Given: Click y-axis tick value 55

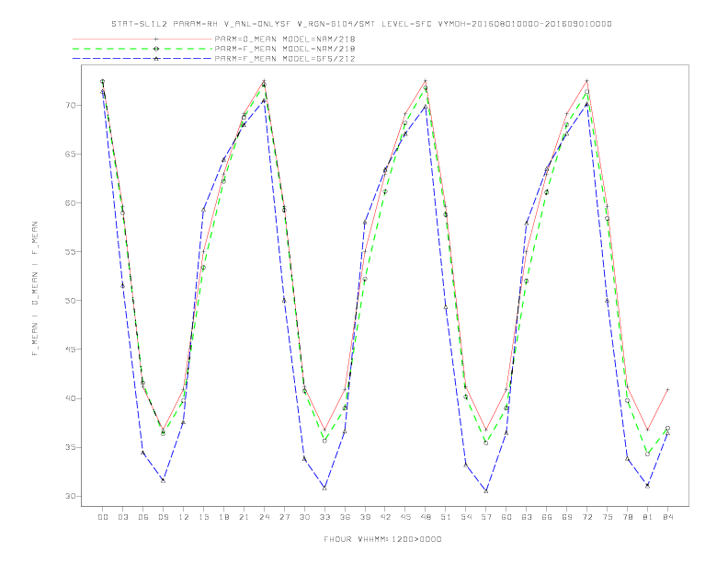Looking at the screenshot, I should pyautogui.click(x=70, y=252).
